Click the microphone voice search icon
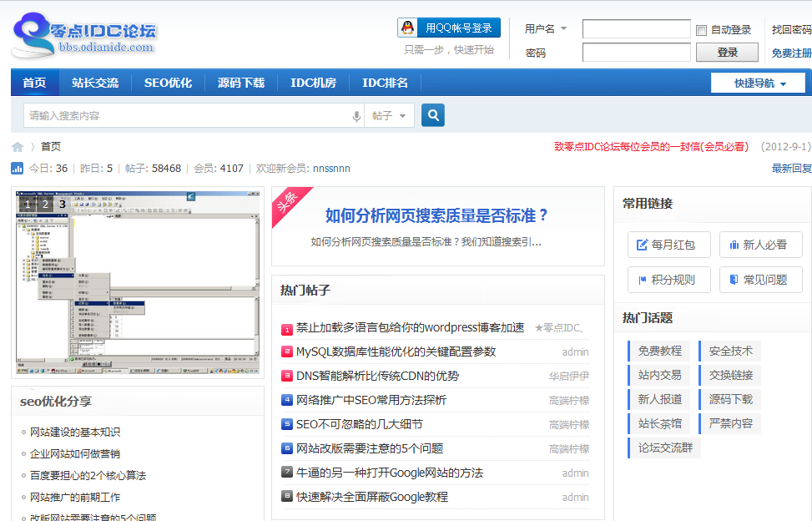812x521 pixels. point(356,116)
